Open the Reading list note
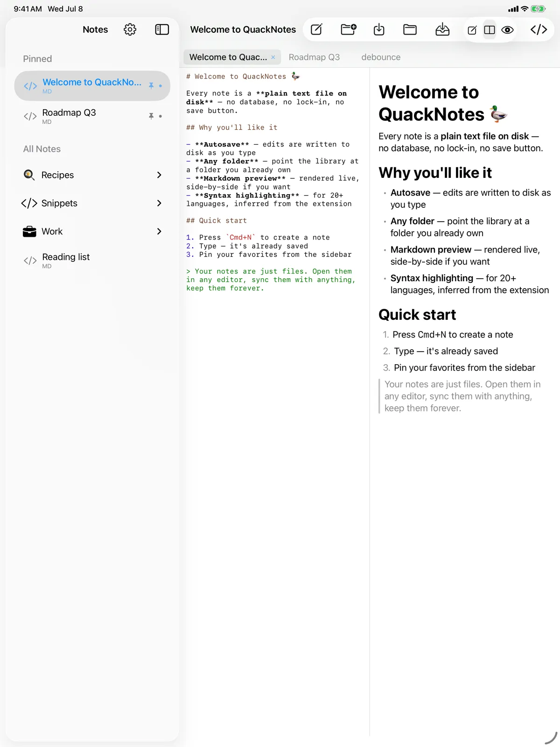This screenshot has height=747, width=560. [92, 261]
